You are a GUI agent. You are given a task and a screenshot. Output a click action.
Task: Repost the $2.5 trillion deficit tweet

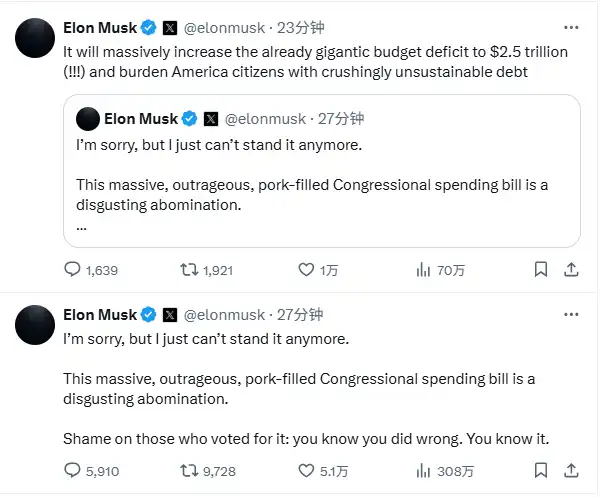tap(187, 270)
